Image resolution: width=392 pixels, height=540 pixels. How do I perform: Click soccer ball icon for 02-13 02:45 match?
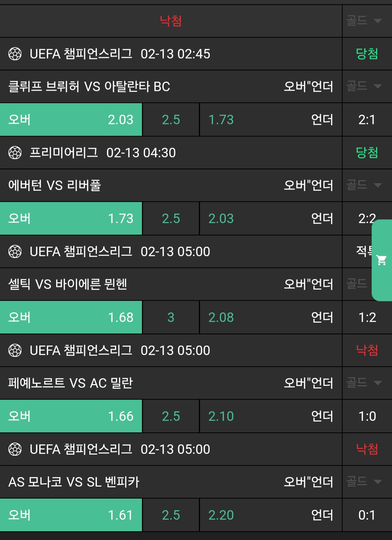click(15, 54)
